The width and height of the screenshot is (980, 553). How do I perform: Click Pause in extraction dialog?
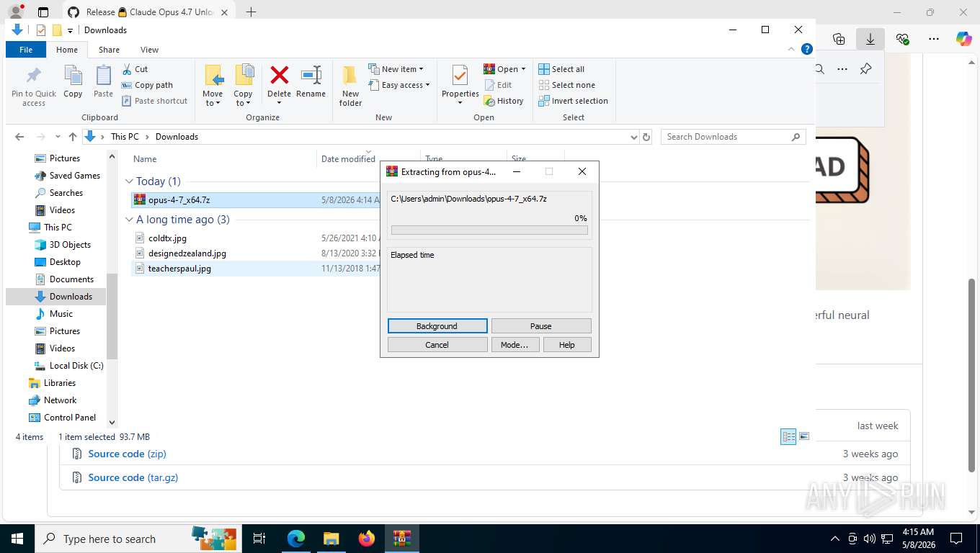coord(541,326)
